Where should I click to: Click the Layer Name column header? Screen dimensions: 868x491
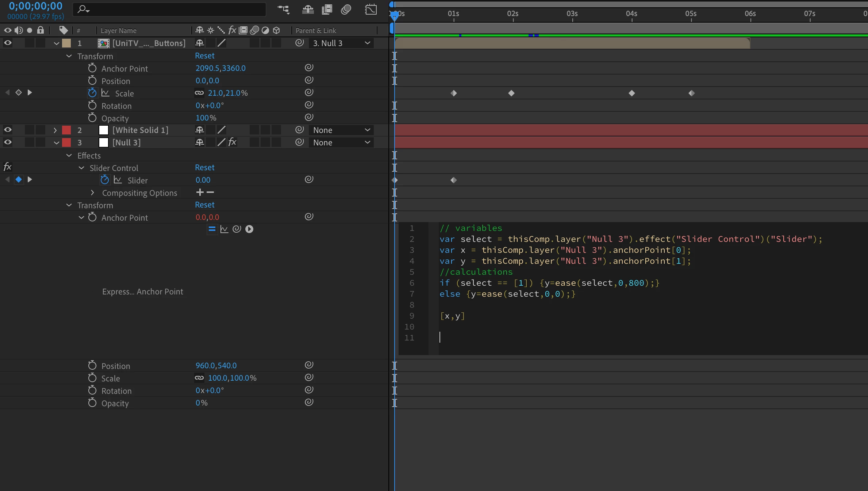119,31
